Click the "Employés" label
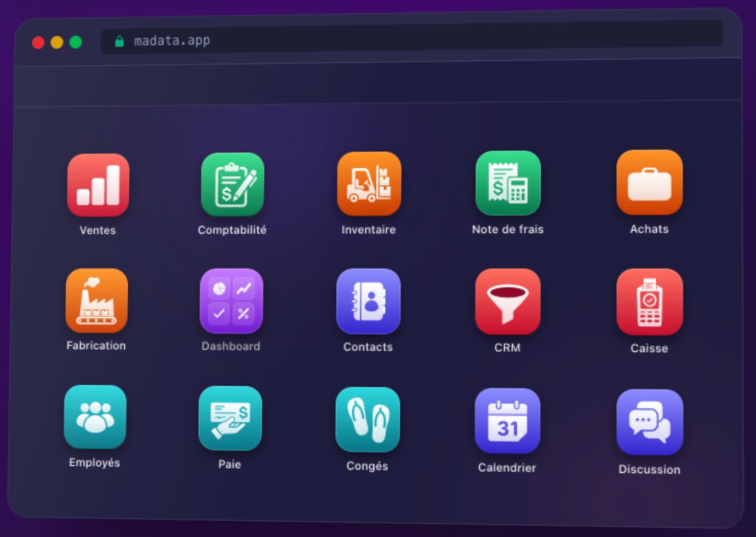Screen dimensions: 756x537 pyautogui.click(x=94, y=463)
